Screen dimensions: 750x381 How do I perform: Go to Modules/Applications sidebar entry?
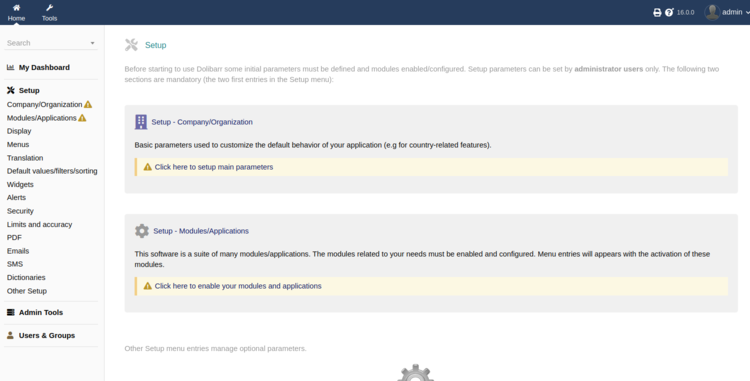(42, 118)
